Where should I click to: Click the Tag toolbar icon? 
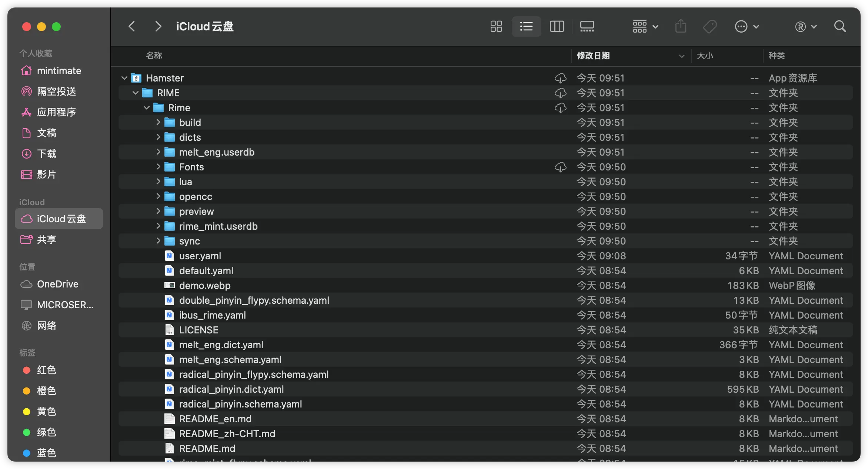tap(710, 26)
